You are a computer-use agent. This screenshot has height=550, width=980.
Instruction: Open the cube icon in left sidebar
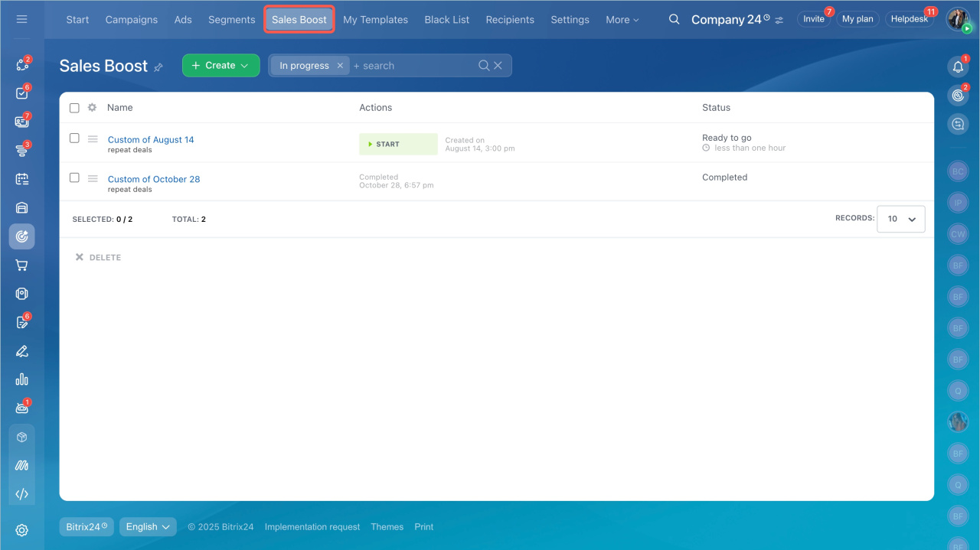click(x=21, y=438)
